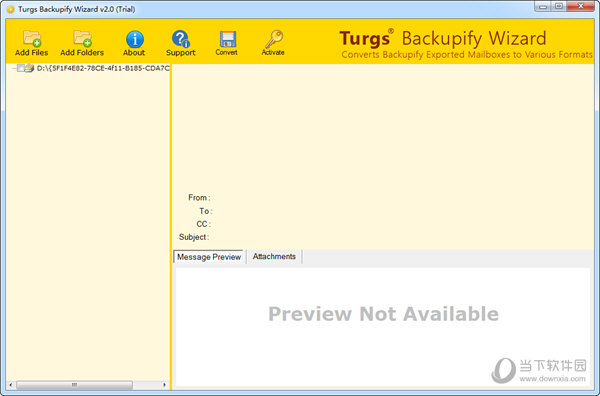Click the right arrow of the horizontal scrollbar

click(165, 385)
